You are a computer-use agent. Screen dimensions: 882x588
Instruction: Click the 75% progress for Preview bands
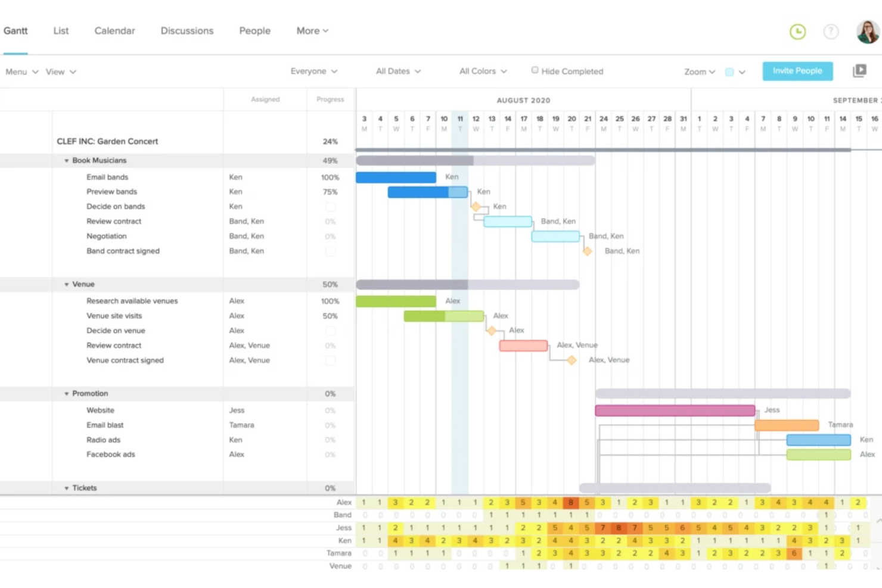(330, 192)
